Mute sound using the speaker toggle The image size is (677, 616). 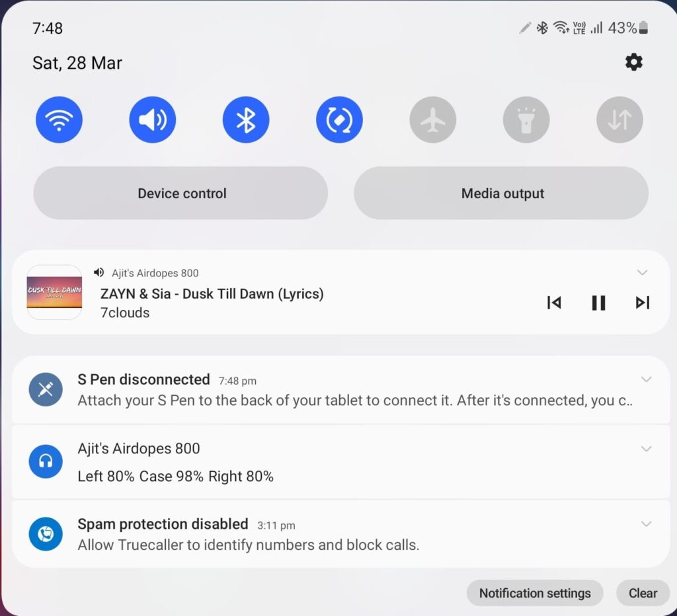coord(153,120)
